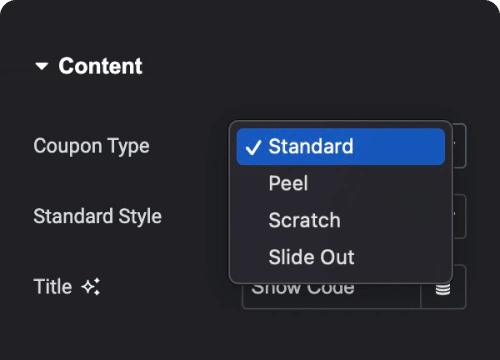This screenshot has width=500, height=360.
Task: Click the AI sparkle icon beside Title
Action: coord(91,286)
